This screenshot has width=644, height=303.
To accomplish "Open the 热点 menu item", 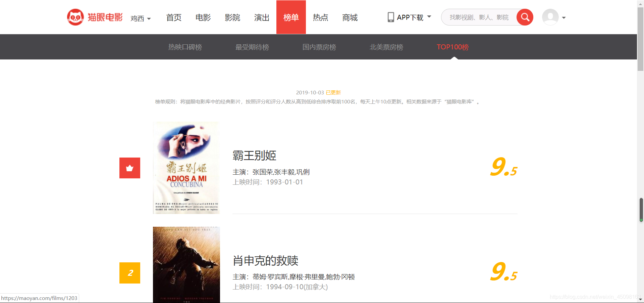I will coord(321,17).
